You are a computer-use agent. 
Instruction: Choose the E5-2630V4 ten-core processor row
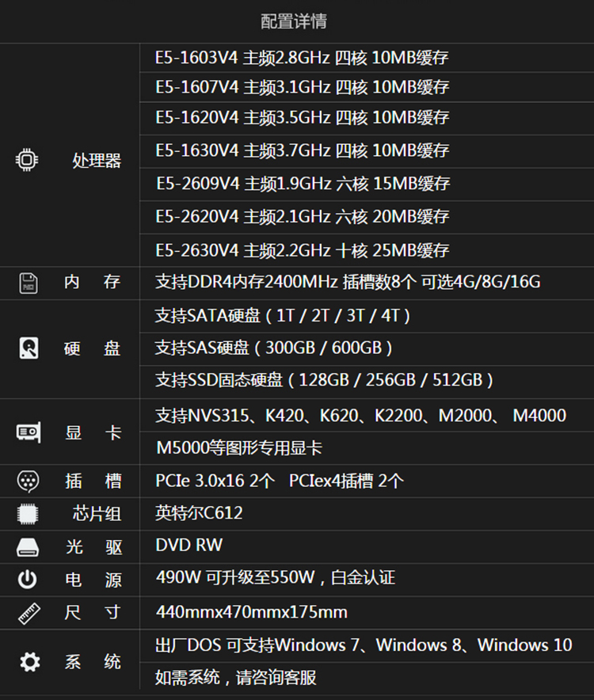coord(302,251)
